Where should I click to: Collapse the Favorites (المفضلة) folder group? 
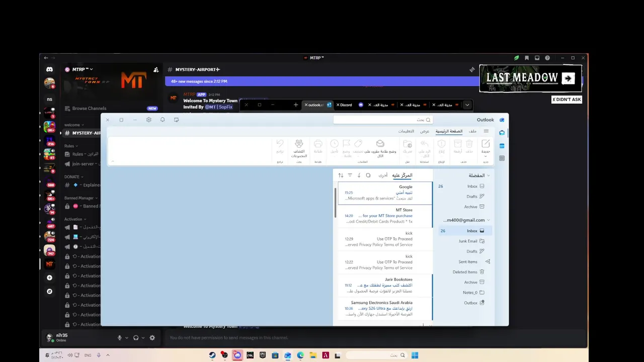[488, 175]
